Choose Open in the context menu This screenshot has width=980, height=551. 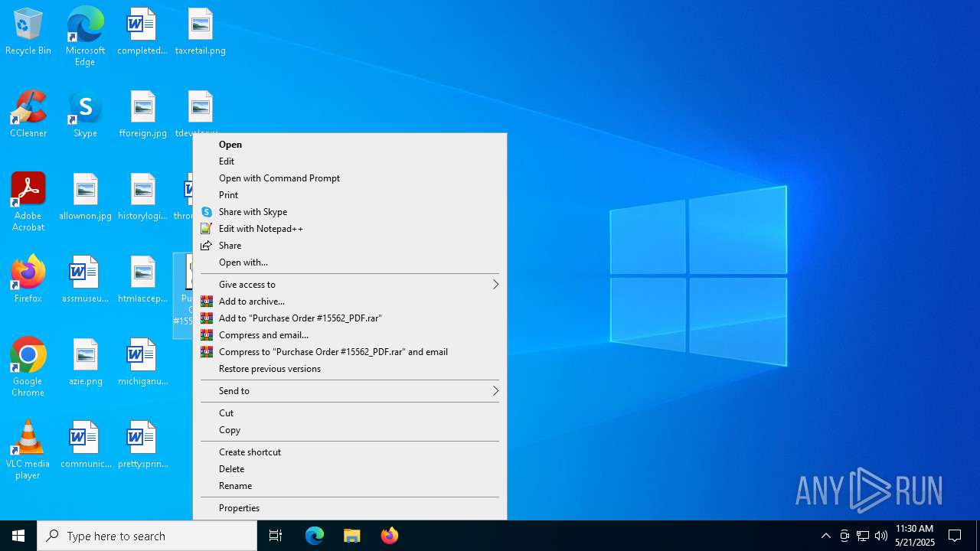[350, 145]
